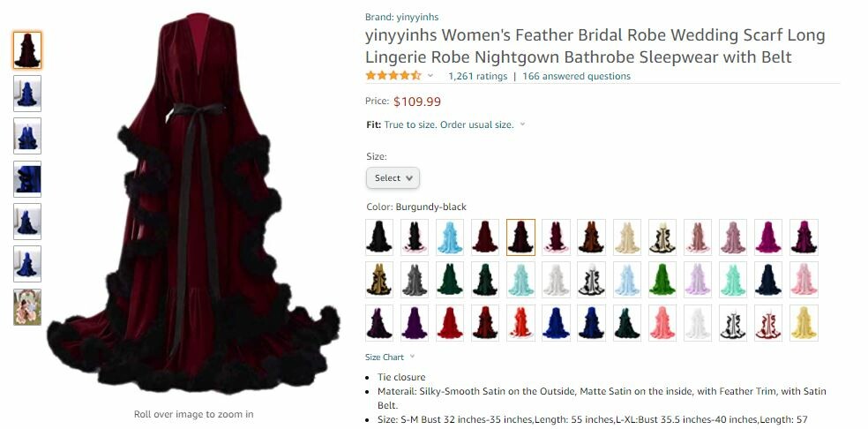Image resolution: width=868 pixels, height=429 pixels.
Task: Expand the Fit details chevron
Action: [522, 124]
